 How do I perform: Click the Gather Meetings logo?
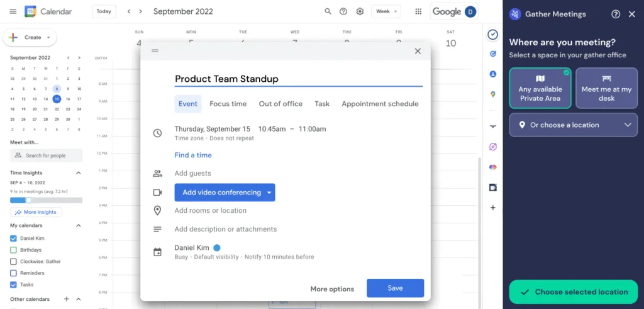pyautogui.click(x=515, y=14)
